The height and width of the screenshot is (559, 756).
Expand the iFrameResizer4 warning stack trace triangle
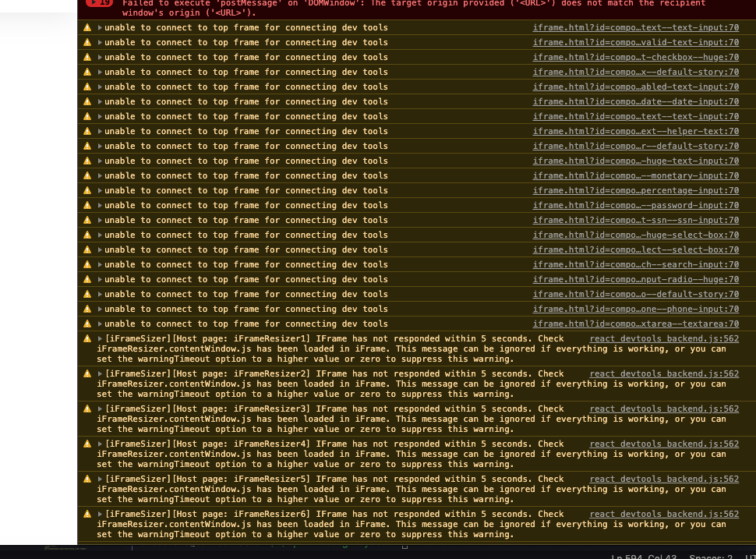point(100,444)
